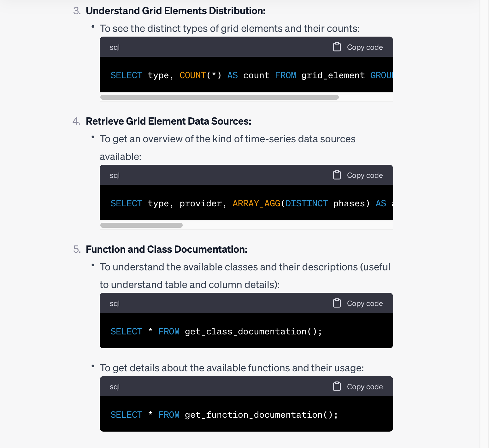
Task: Click Copy code above SELECT * FROM get_class_documentation
Action: point(364,303)
